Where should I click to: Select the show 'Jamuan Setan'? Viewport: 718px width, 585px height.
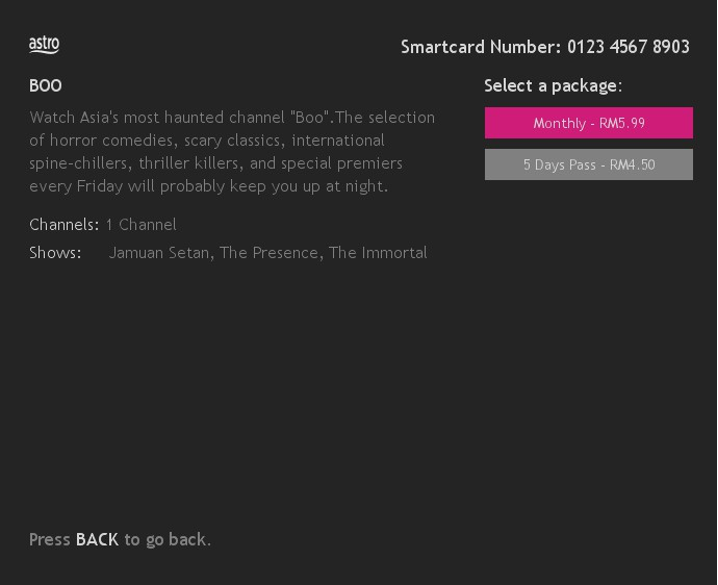(159, 253)
